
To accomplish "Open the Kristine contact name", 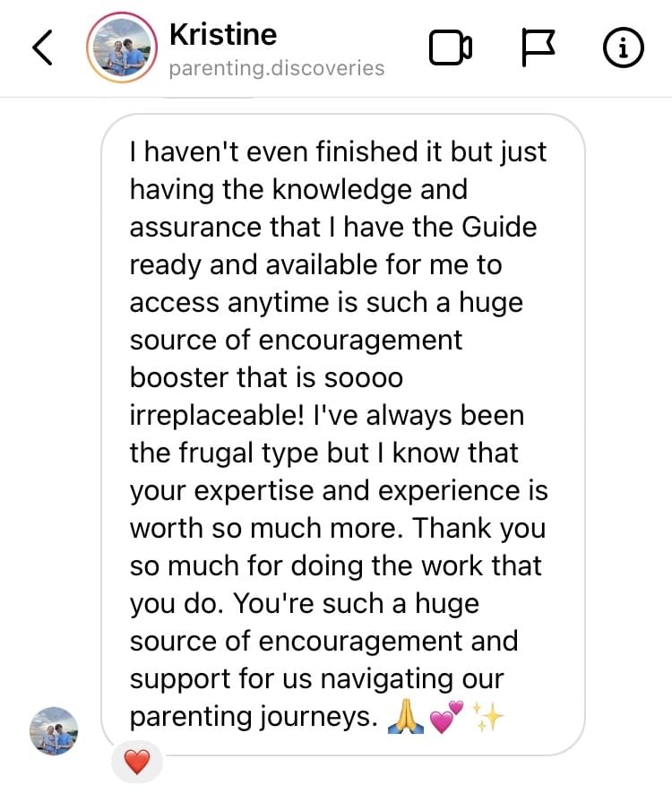I will 223,34.
